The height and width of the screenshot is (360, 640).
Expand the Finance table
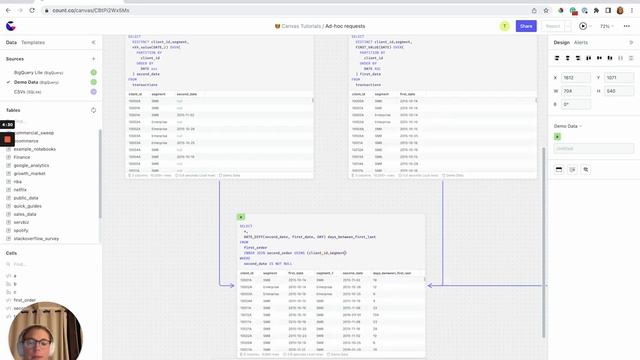22,157
